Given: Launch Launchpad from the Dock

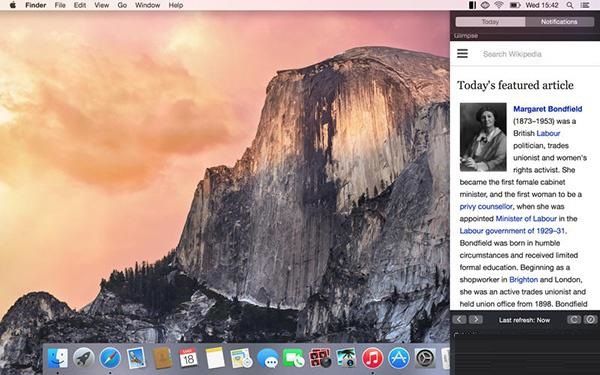Looking at the screenshot, I should point(84,359).
